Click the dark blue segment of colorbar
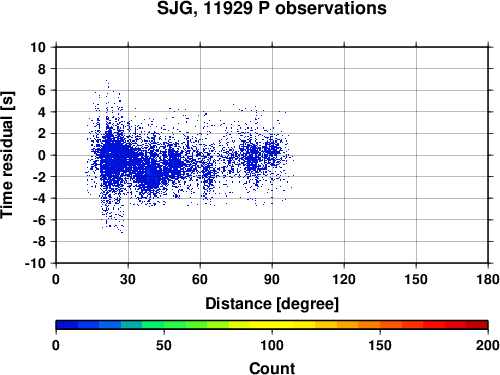 click(x=67, y=325)
